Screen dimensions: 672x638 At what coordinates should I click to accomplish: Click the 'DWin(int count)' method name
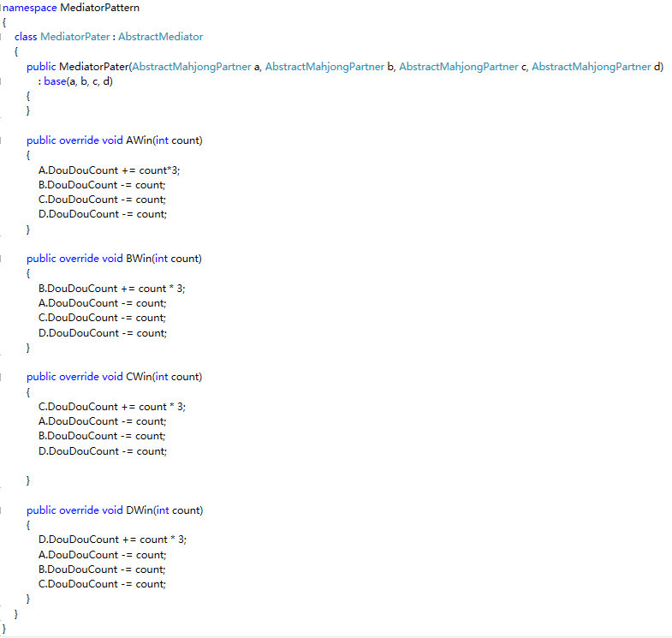click(165, 510)
